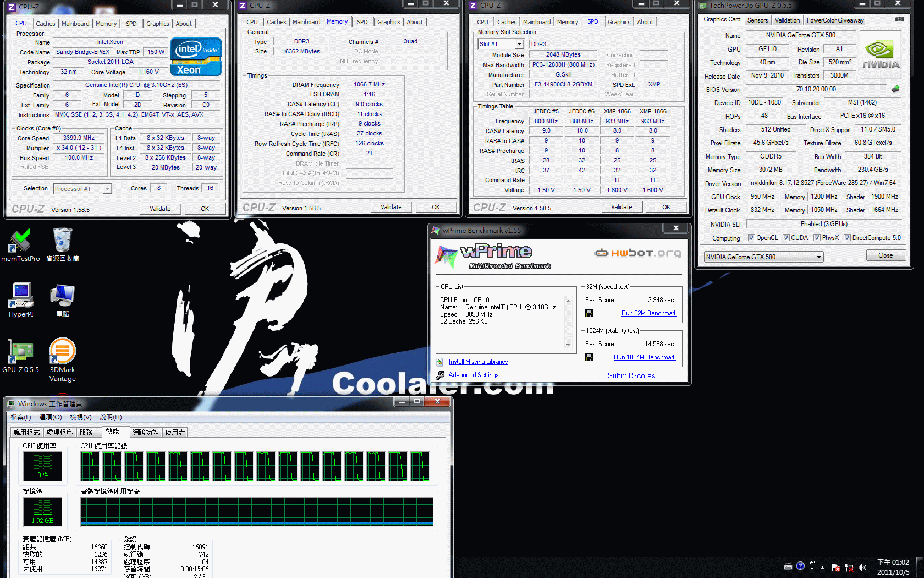This screenshot has width=924, height=578.
Task: Click the language bar restore icon in the tray
Action: point(812,563)
